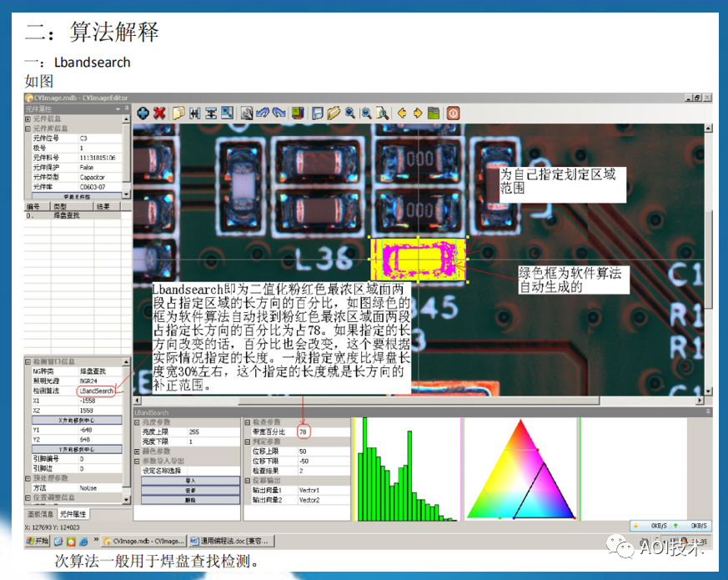Collapse the 预处理参数 section
728x580 pixels.
tap(28, 478)
